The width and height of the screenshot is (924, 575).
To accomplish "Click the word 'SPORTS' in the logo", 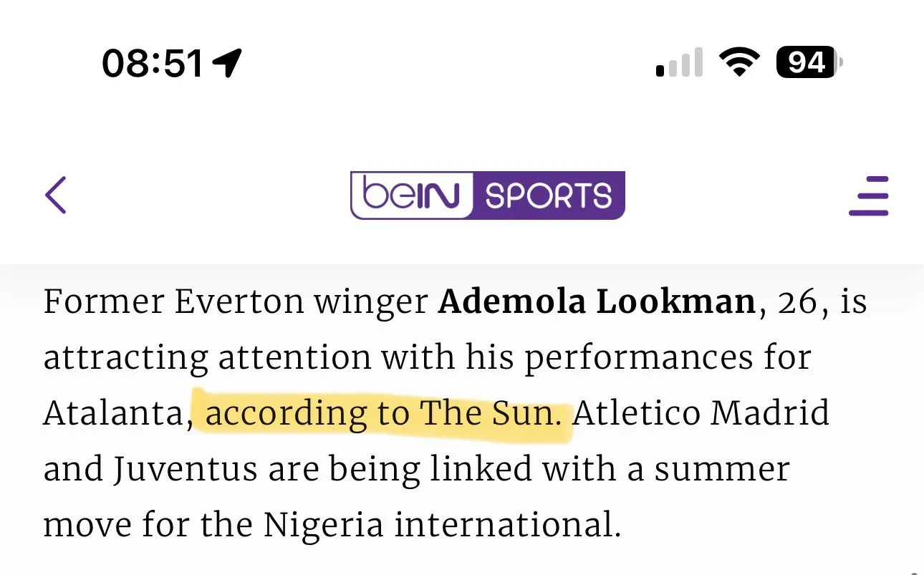I will pos(549,195).
